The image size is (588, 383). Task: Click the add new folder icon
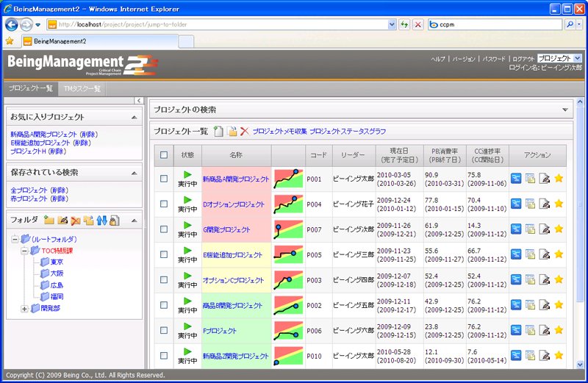tap(49, 221)
